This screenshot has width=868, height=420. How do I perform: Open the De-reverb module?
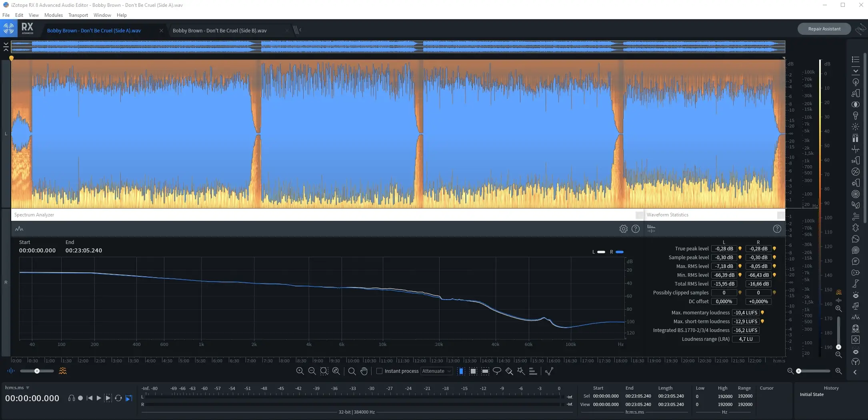[x=856, y=194]
